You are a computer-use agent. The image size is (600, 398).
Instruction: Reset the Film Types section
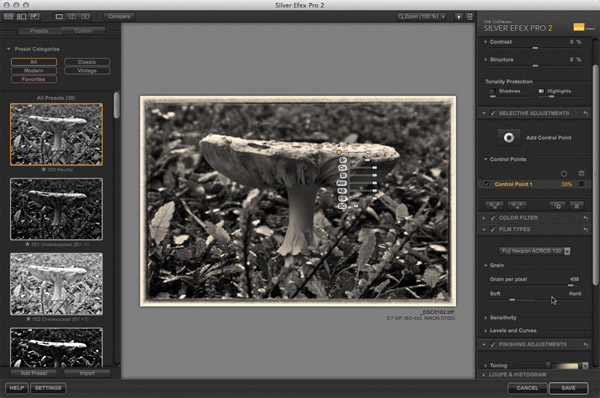(x=585, y=229)
